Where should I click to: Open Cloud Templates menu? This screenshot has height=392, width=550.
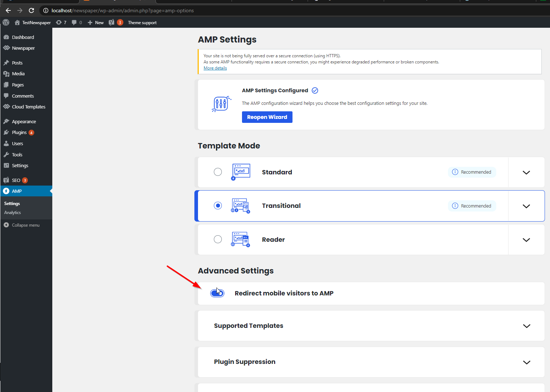[26, 107]
